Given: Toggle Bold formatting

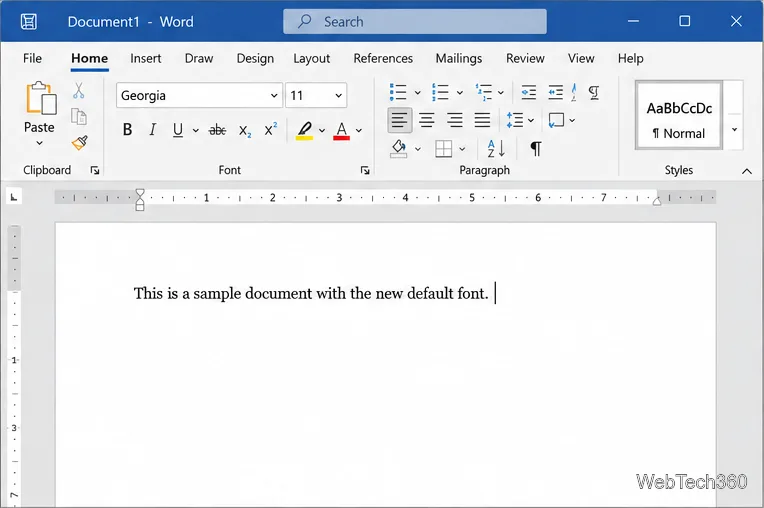Looking at the screenshot, I should pos(127,130).
